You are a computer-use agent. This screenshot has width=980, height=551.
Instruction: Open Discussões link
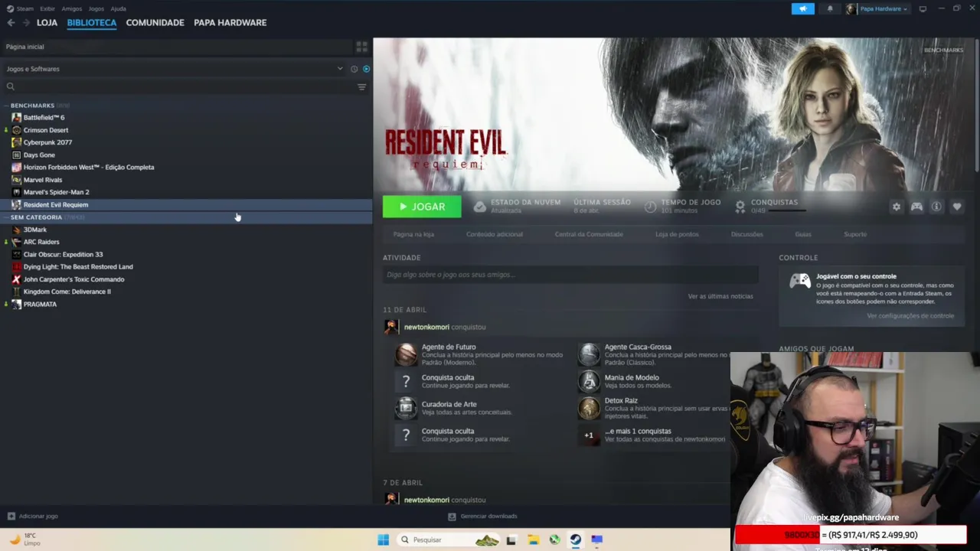[x=746, y=234]
